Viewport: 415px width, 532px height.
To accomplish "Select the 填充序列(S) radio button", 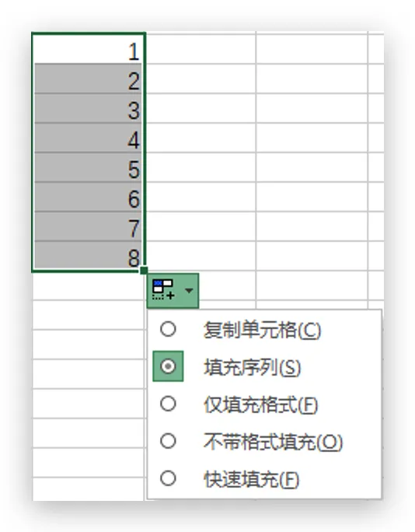I will (x=168, y=366).
